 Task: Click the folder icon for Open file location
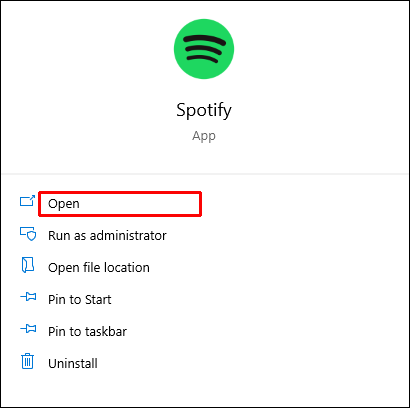point(28,266)
